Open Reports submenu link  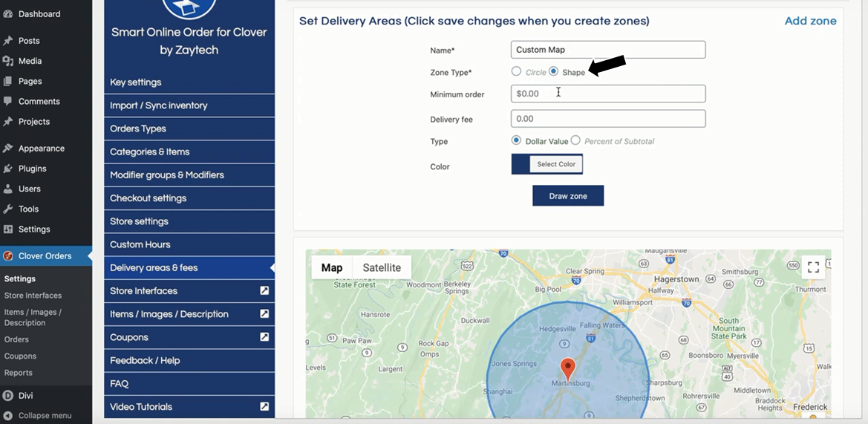click(x=19, y=373)
